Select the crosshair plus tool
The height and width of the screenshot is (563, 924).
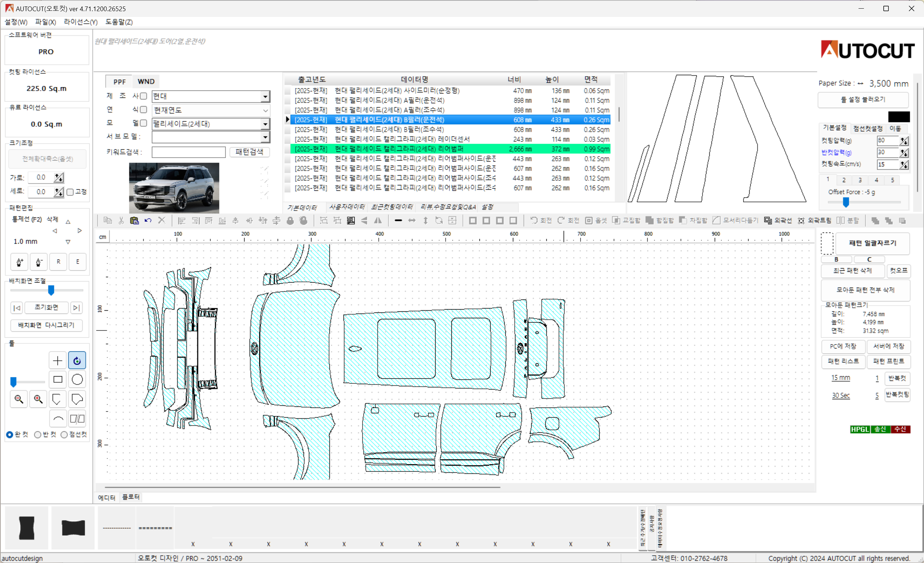coord(58,361)
